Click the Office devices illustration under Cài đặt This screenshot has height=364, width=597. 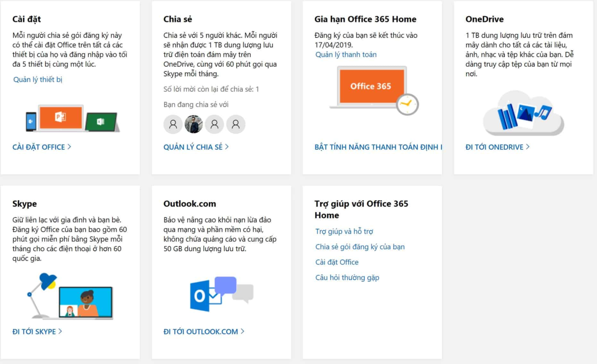point(73,118)
